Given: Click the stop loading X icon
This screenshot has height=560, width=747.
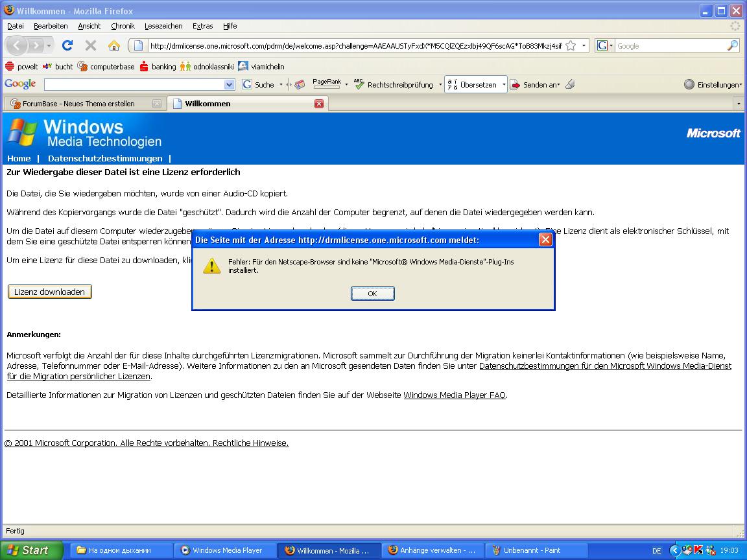Looking at the screenshot, I should (x=91, y=46).
